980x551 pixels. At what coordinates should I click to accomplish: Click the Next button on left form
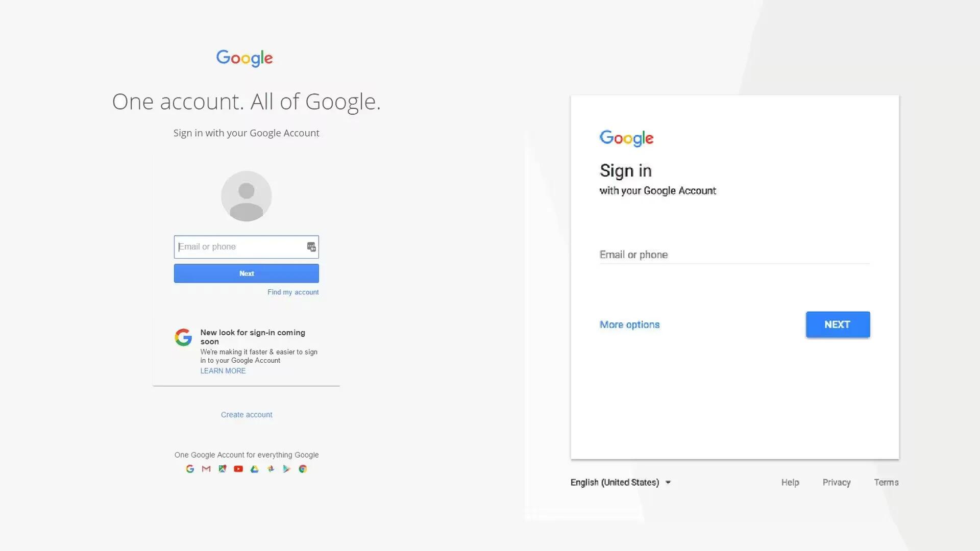pos(247,273)
